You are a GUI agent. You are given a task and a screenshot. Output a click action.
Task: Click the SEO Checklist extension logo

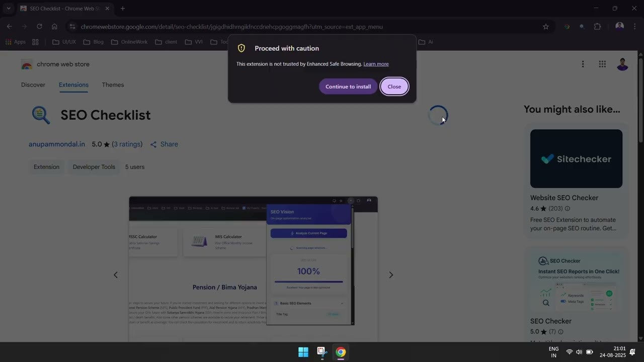tap(41, 115)
